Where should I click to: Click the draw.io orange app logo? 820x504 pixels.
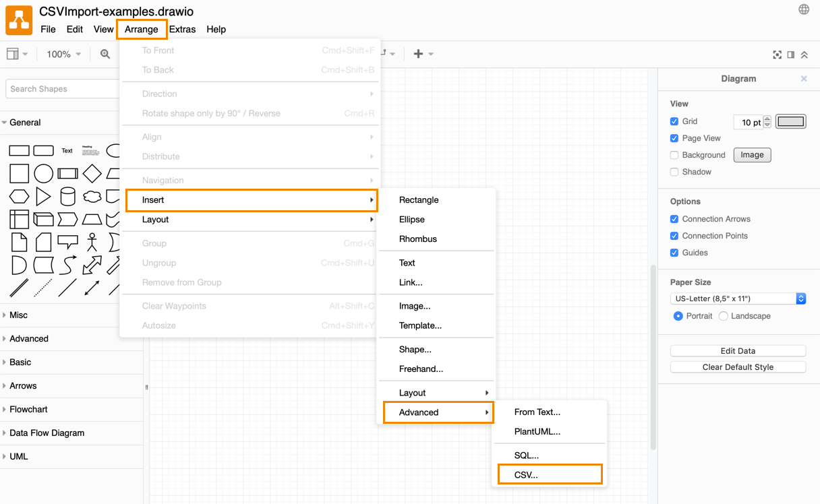click(19, 21)
